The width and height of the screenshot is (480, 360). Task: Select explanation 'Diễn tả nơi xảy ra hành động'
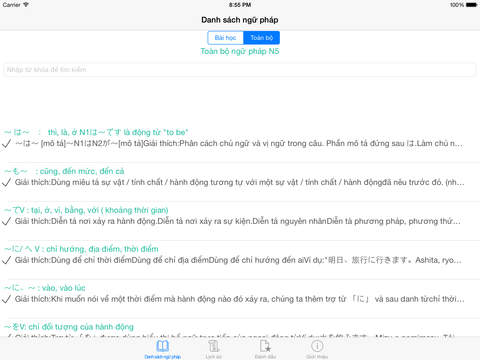(238, 221)
